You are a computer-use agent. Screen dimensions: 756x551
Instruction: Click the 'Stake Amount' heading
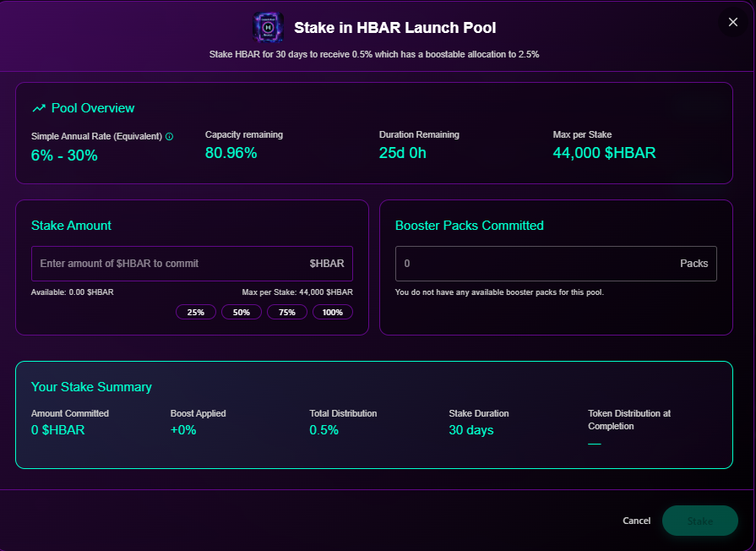tap(71, 226)
